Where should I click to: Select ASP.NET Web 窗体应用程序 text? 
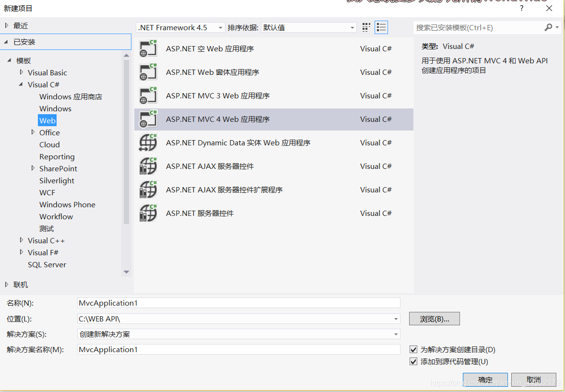click(212, 72)
